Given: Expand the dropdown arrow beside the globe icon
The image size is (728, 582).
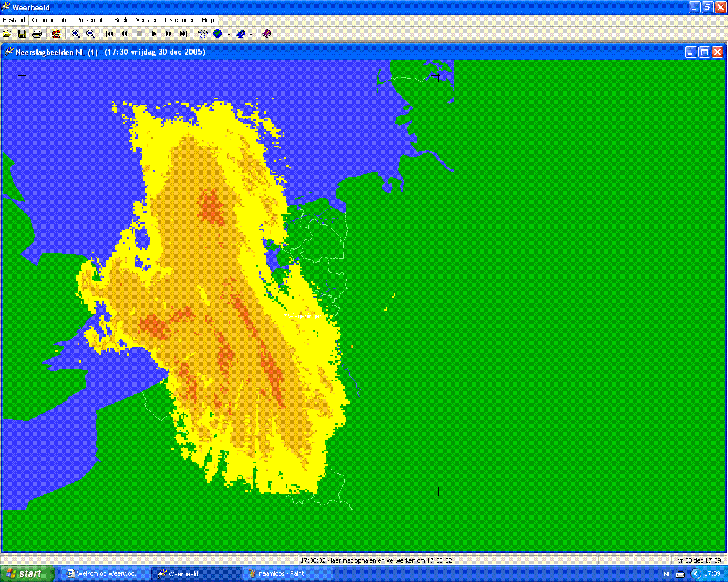Looking at the screenshot, I should point(229,34).
